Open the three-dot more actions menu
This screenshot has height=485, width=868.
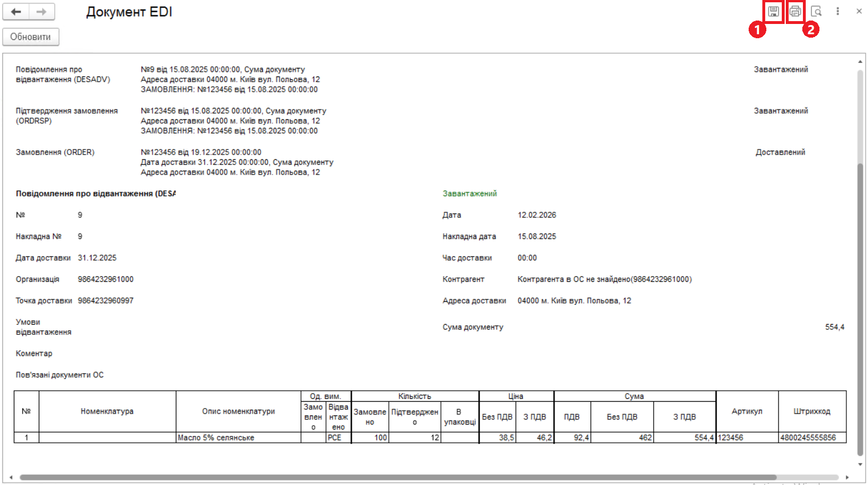pyautogui.click(x=838, y=11)
